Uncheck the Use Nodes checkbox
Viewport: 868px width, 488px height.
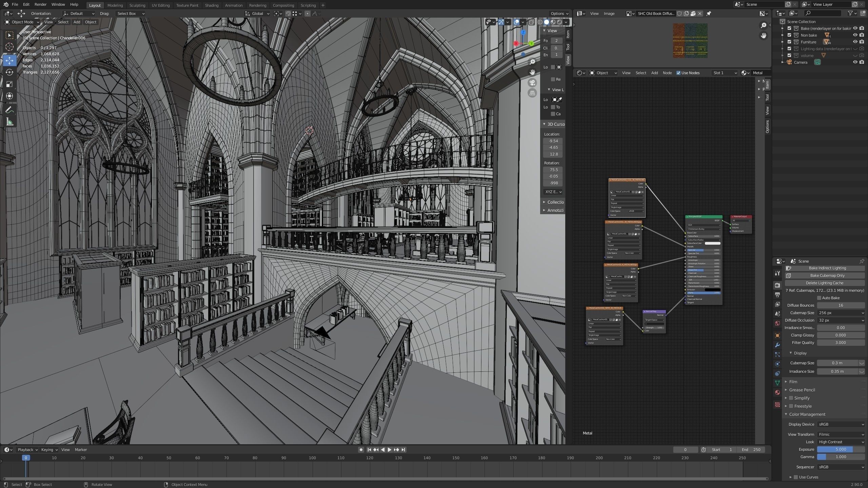[678, 73]
